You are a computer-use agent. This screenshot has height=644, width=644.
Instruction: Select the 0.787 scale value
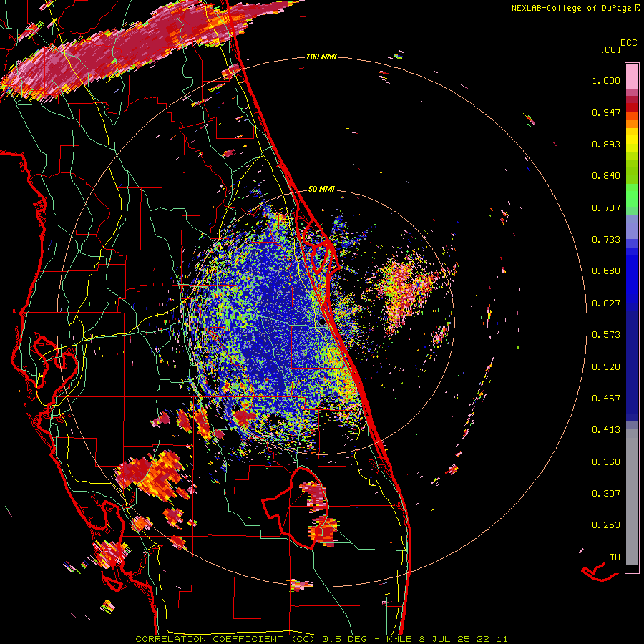point(606,208)
